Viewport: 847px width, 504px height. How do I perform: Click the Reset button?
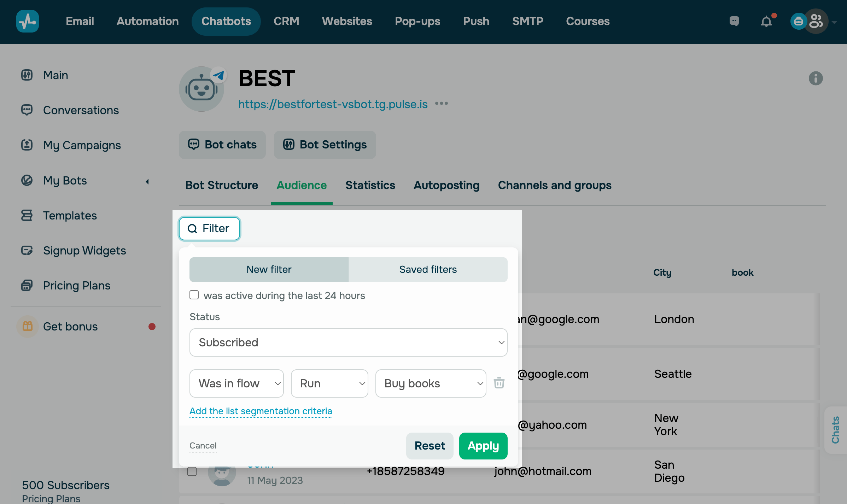(430, 446)
